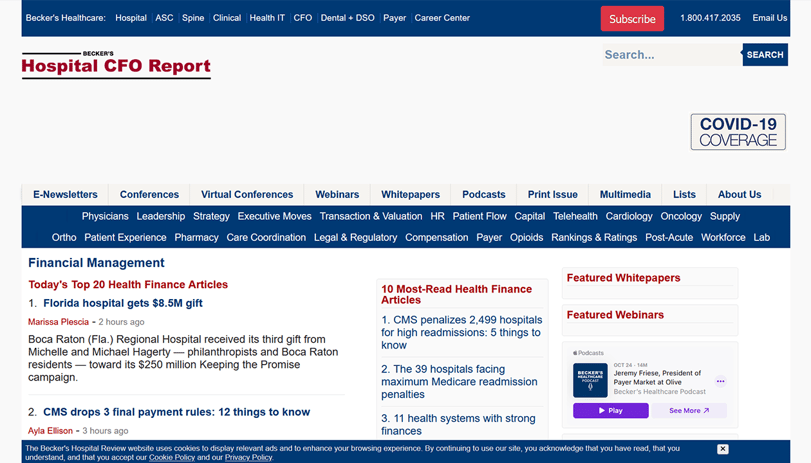
Task: Open ASC link in top bar
Action: (164, 18)
